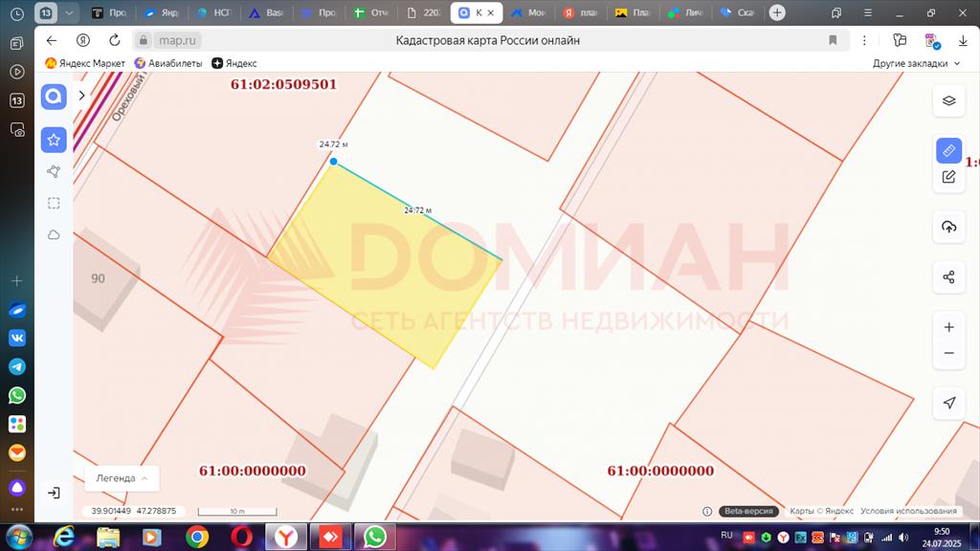Click the system volume speaker icon
This screenshot has height=551, width=980.
(x=903, y=538)
